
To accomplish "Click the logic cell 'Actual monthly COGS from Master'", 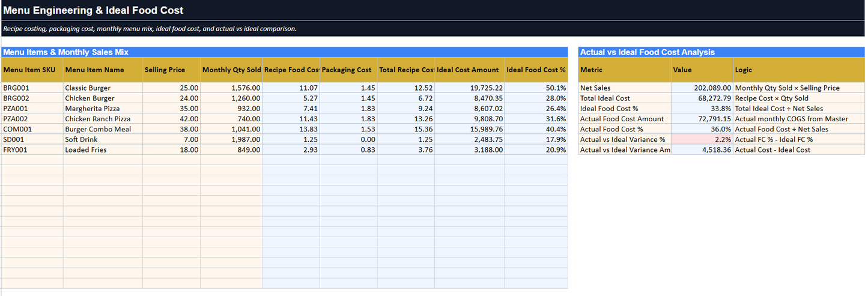I will pos(800,118).
